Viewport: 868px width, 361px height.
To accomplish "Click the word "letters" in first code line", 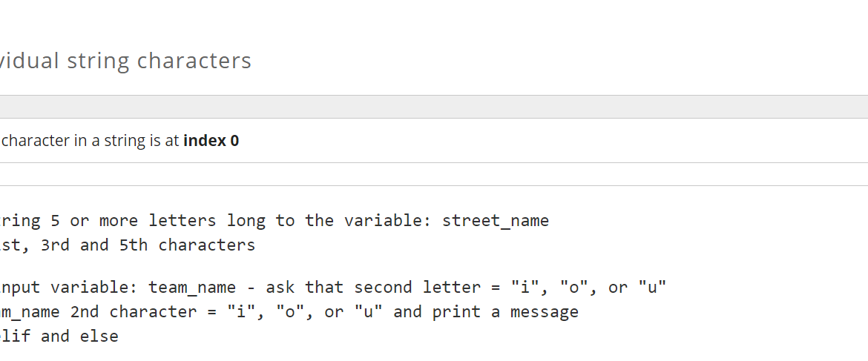I will 182,221.
